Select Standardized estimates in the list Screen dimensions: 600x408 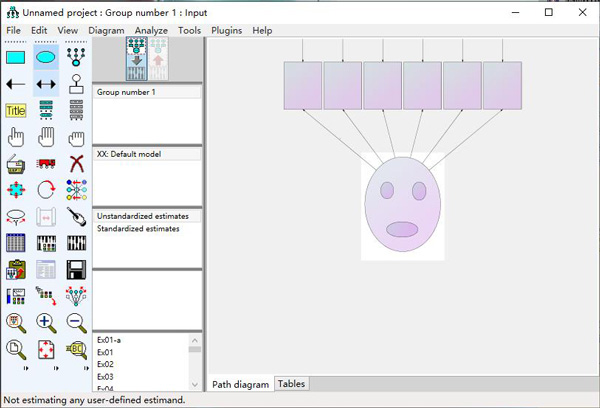[x=138, y=229]
